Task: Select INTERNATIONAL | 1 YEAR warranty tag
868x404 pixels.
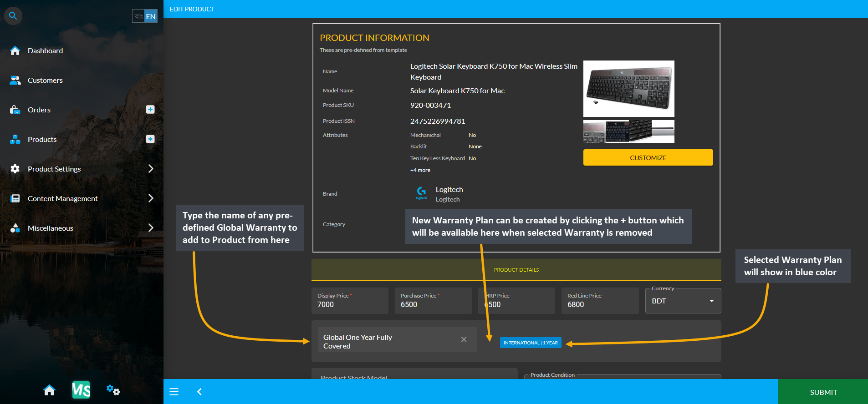Action: tap(531, 343)
